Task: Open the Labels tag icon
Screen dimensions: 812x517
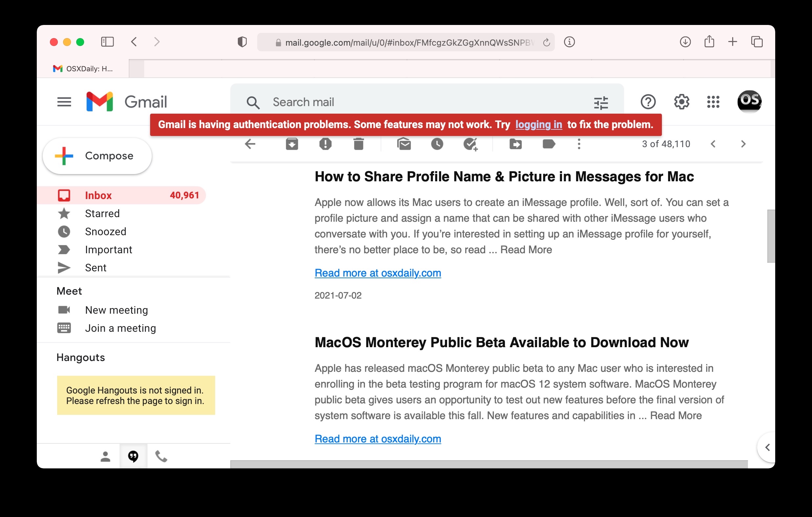Action: tap(549, 144)
